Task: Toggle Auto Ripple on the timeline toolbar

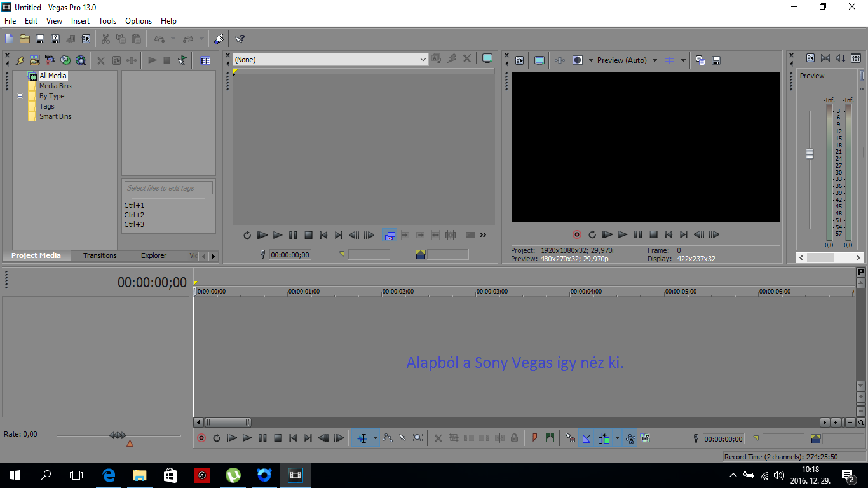Action: (604, 438)
